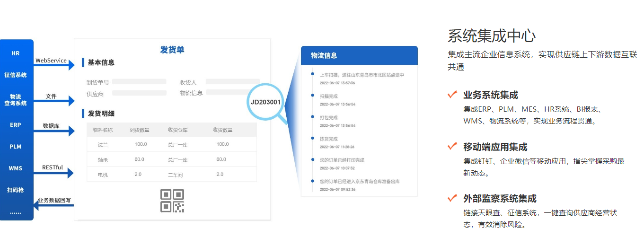Click the checkmark icon beside 业务系统集成
Image resolution: width=644 pixels, height=246 pixels.
point(452,95)
